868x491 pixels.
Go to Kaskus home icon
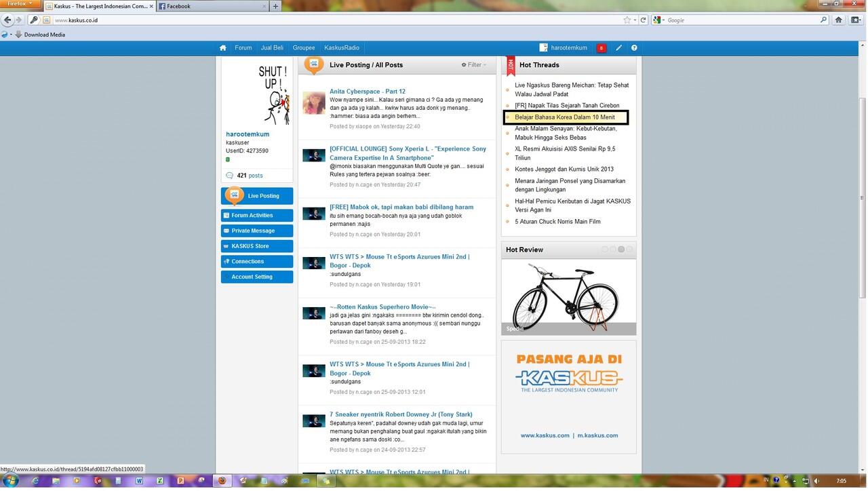tap(223, 48)
